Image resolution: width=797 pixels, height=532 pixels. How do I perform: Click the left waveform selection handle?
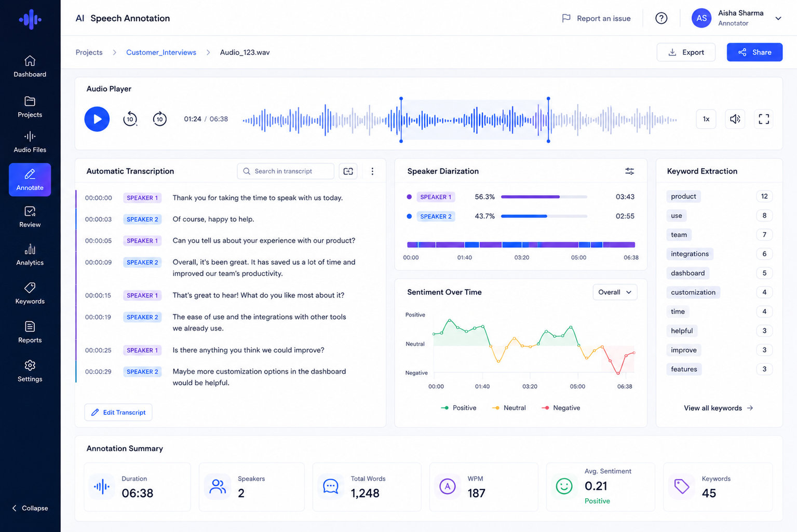point(401,119)
